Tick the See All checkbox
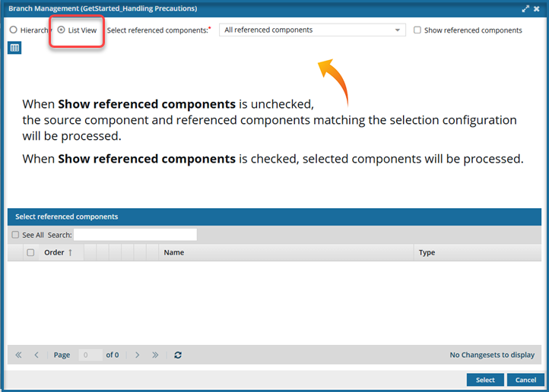The width and height of the screenshot is (549, 392). 15,235
